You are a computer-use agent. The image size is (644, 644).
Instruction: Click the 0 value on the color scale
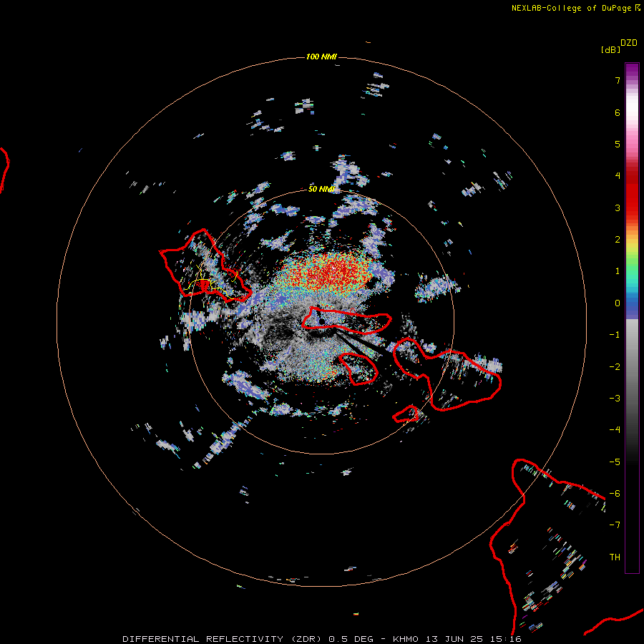tap(618, 303)
